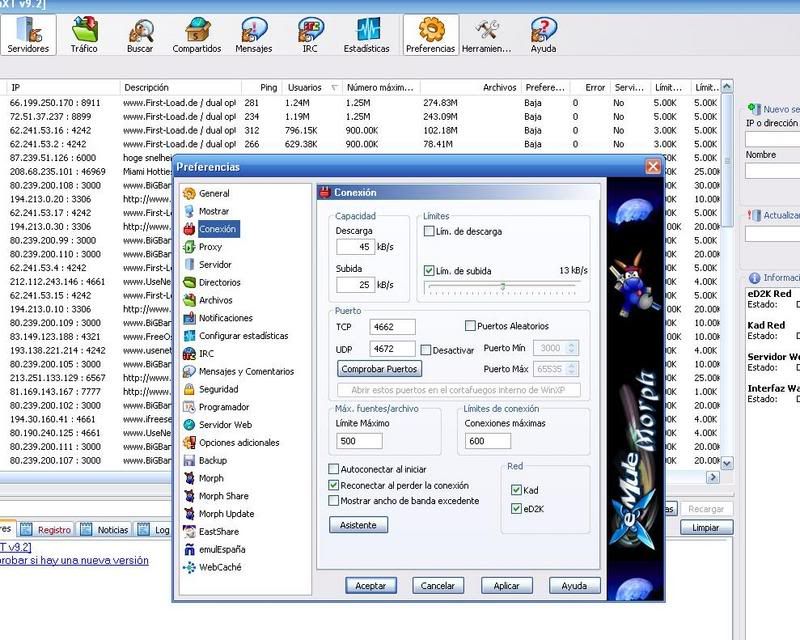Click the Subida capacity field
The width and height of the screenshot is (800, 640).
tap(356, 285)
